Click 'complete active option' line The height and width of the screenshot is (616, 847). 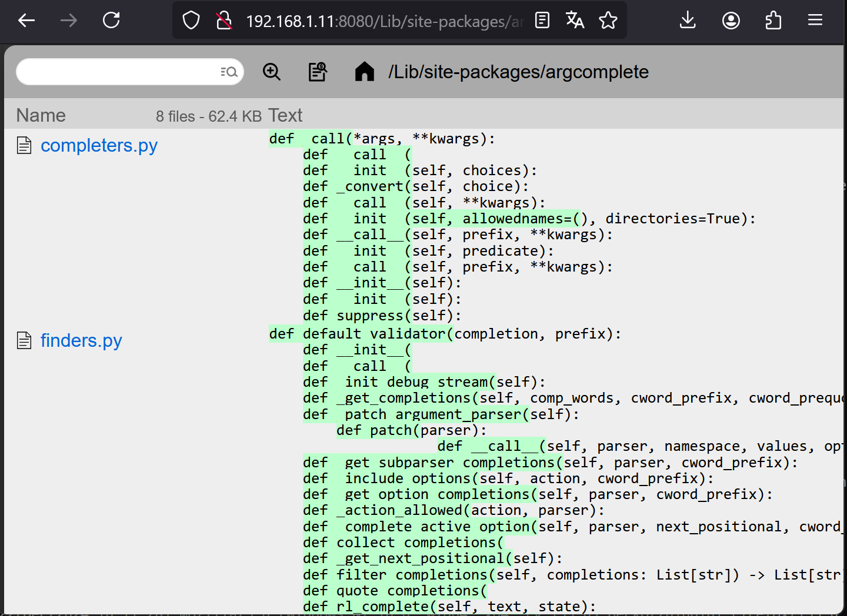click(573, 527)
